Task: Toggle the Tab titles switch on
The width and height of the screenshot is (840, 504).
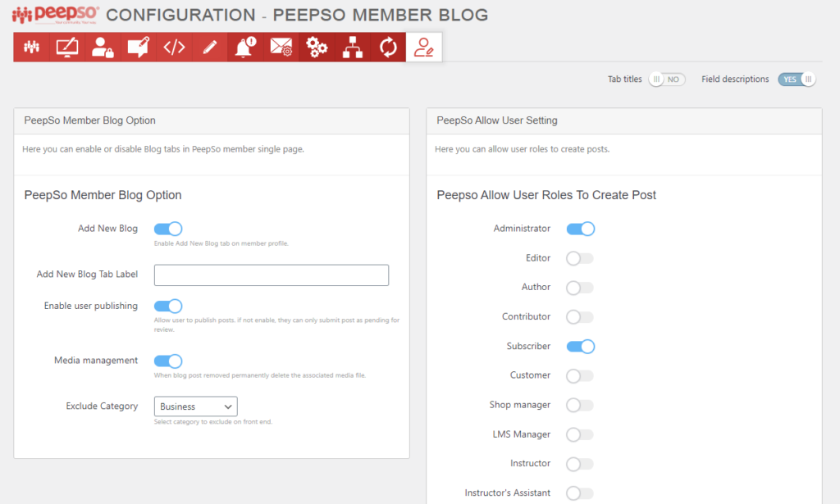Action: (x=666, y=79)
